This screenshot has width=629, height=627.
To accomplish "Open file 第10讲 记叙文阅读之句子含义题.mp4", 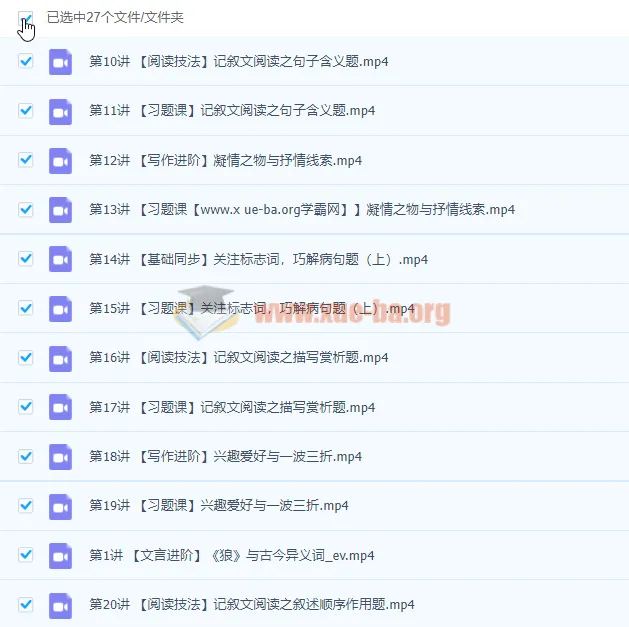I will 239,62.
